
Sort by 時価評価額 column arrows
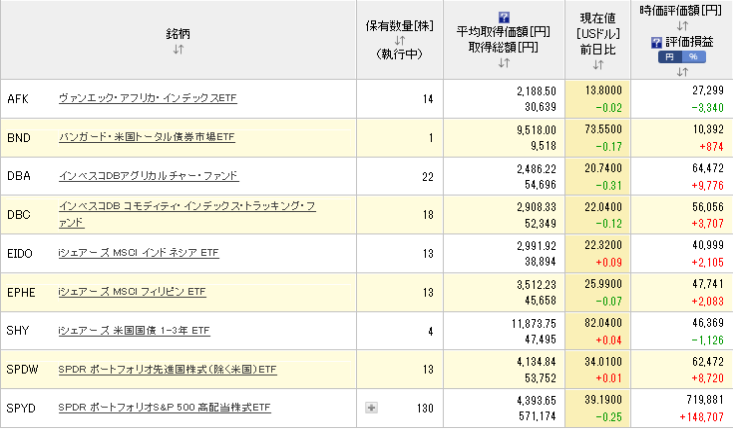681,26
